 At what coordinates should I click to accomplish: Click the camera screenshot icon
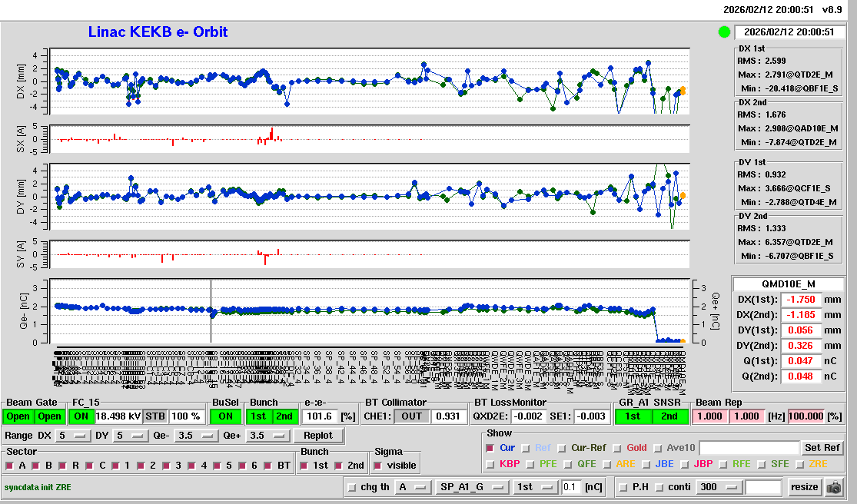tap(833, 487)
